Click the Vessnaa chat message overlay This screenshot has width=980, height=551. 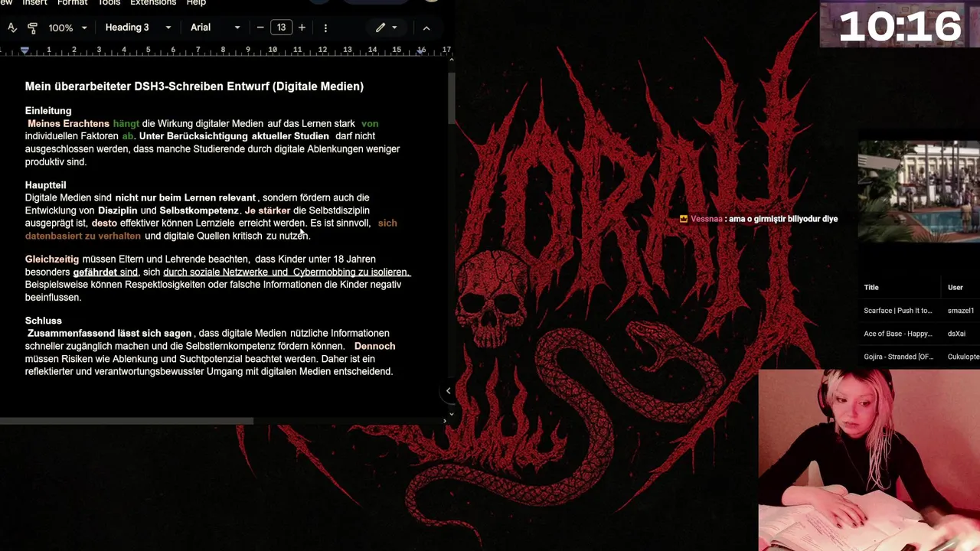coord(759,219)
